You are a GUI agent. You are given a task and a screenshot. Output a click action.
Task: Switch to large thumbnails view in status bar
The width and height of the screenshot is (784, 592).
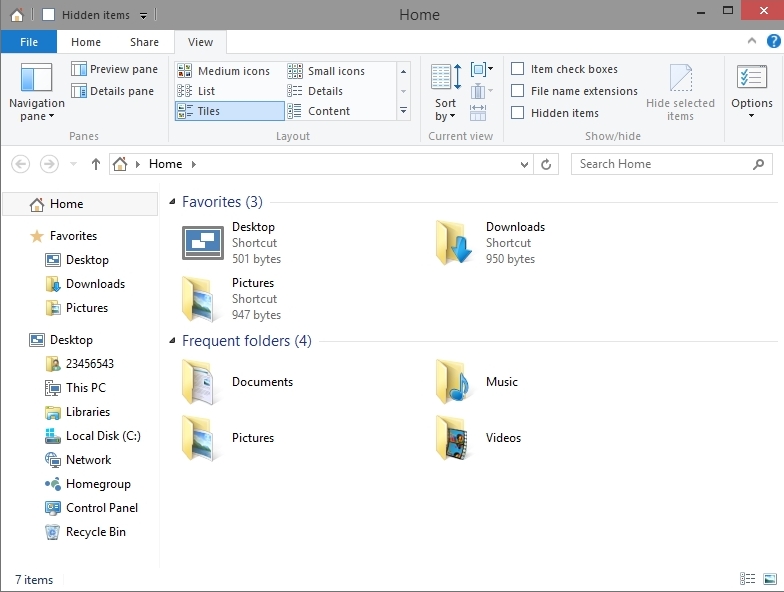click(x=769, y=579)
